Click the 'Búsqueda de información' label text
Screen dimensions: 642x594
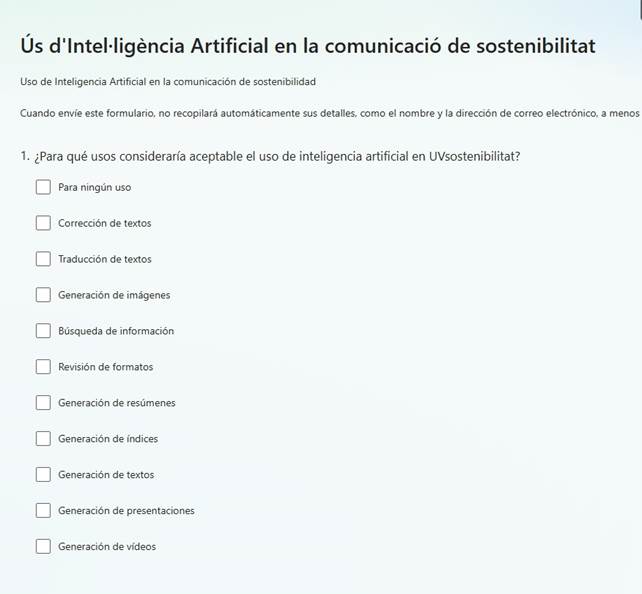pos(116,331)
